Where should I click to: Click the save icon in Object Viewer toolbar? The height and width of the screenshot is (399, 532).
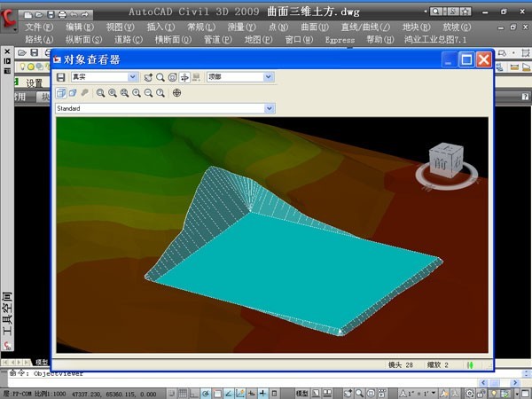61,77
